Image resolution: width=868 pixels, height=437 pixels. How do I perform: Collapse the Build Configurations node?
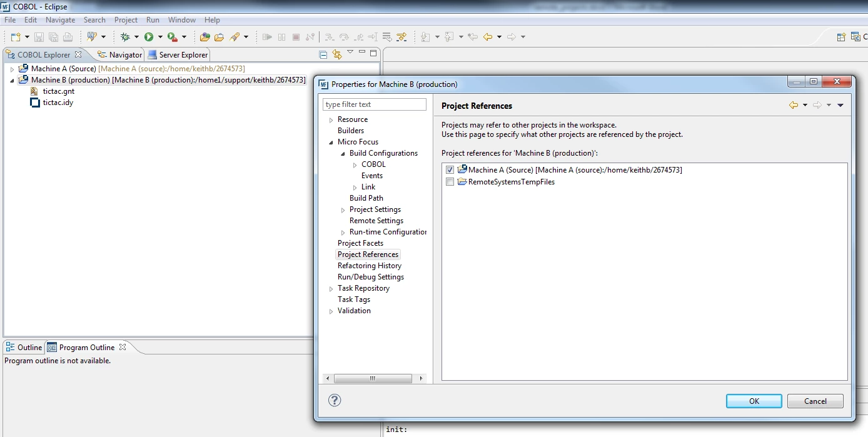[x=343, y=154]
